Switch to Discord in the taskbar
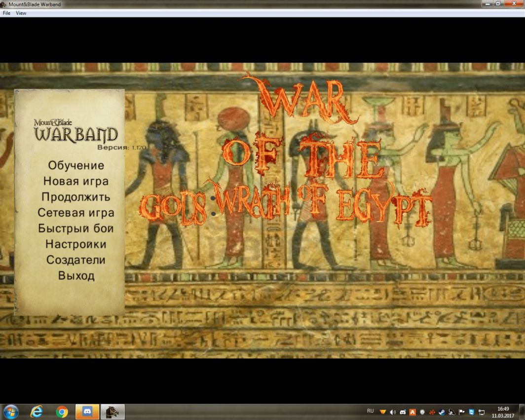 87,412
